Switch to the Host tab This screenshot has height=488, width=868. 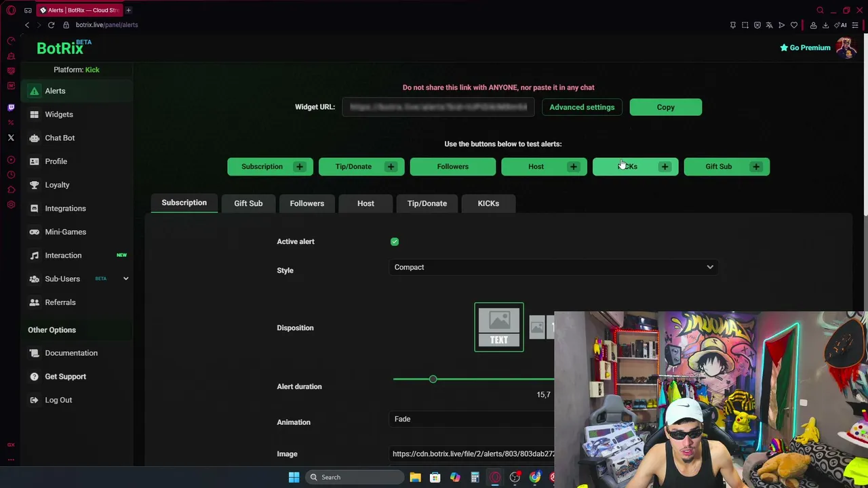coord(366,203)
